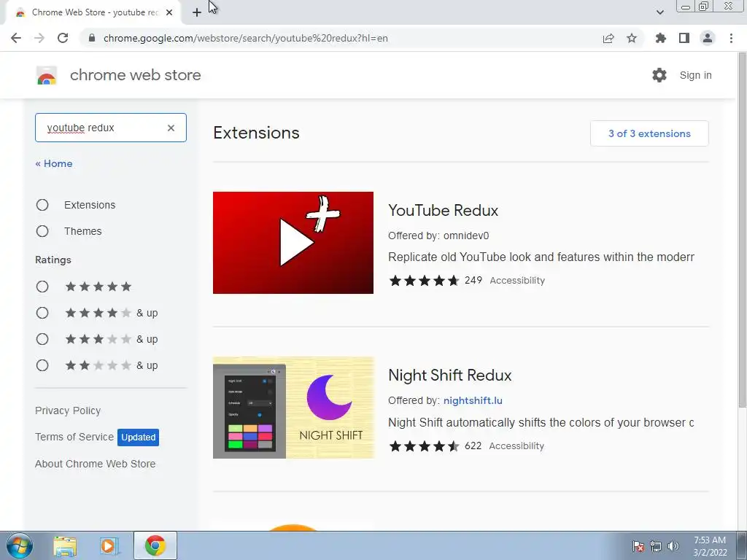
Task: Reload the current page
Action: pos(63,38)
